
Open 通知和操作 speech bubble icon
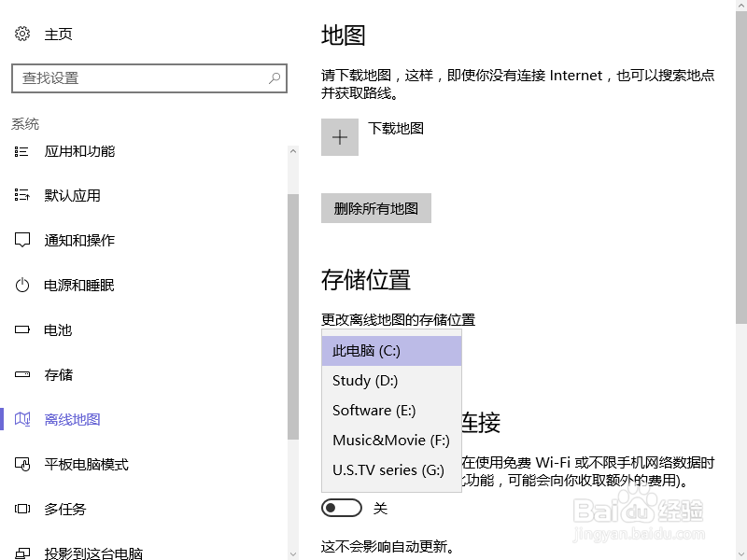(22, 240)
